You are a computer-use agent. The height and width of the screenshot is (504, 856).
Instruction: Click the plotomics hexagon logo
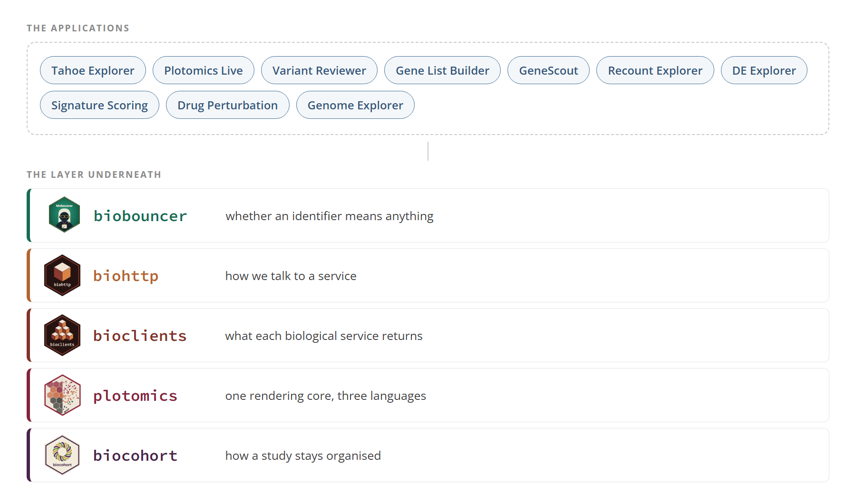[62, 395]
